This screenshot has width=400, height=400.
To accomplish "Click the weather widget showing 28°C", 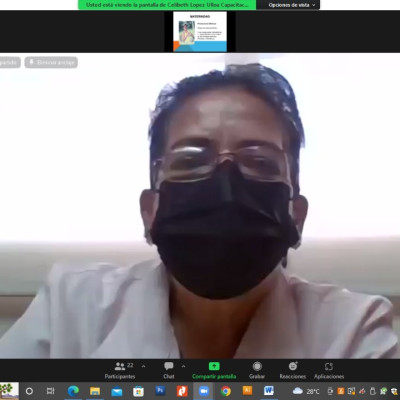I will pyautogui.click(x=306, y=391).
